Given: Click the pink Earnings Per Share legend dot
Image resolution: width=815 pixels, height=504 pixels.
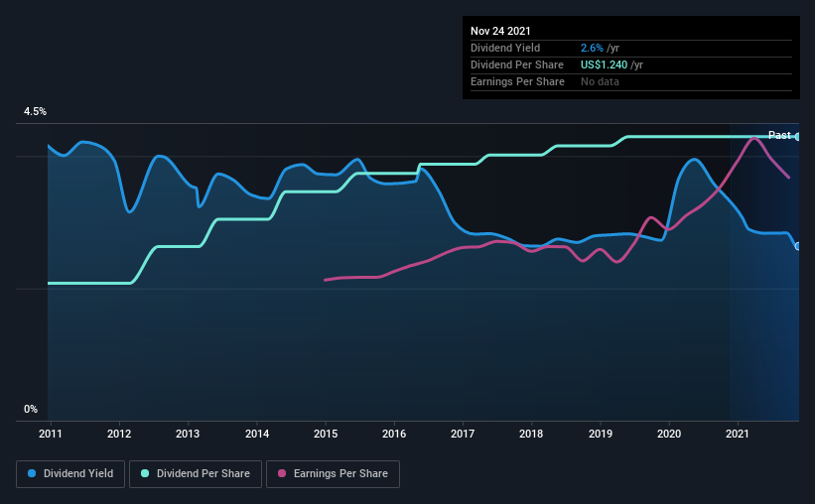Looking at the screenshot, I should coord(282,473).
